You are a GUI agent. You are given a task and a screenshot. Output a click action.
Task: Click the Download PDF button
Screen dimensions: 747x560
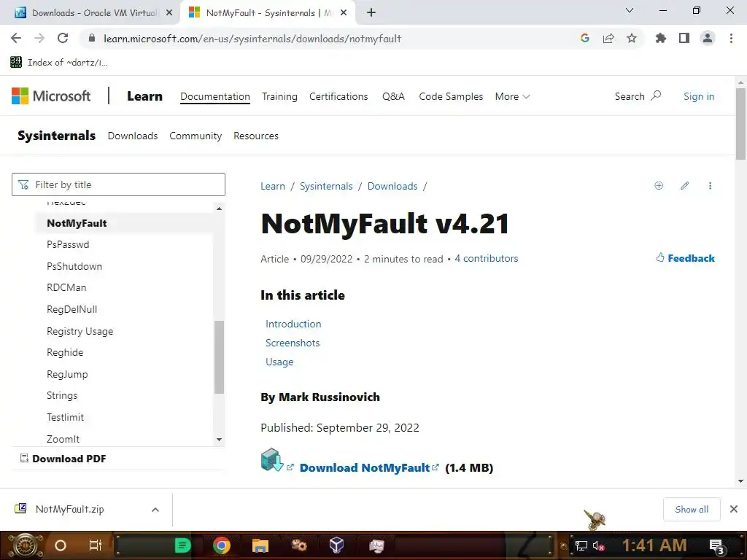pyautogui.click(x=63, y=459)
